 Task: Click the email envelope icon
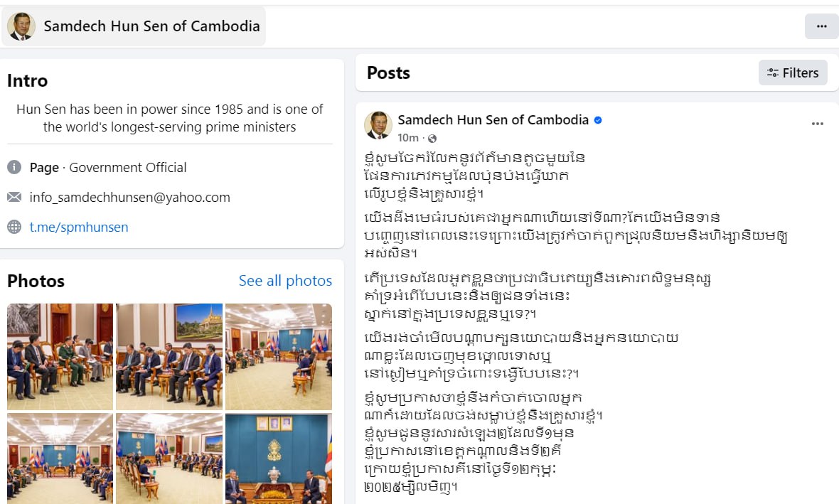14,198
